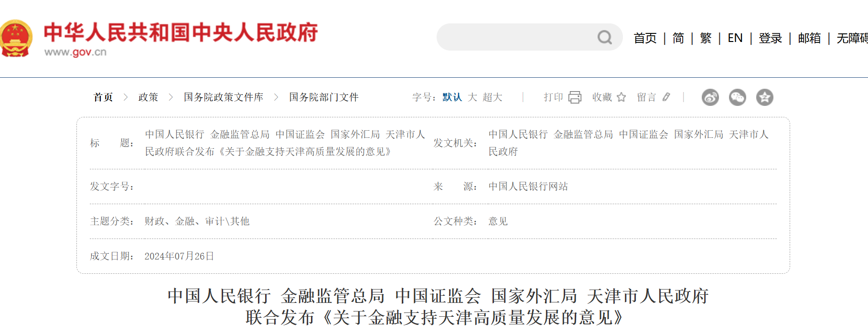This screenshot has width=868, height=332.
Task: Go to 首页 in the breadcrumb
Action: point(103,97)
